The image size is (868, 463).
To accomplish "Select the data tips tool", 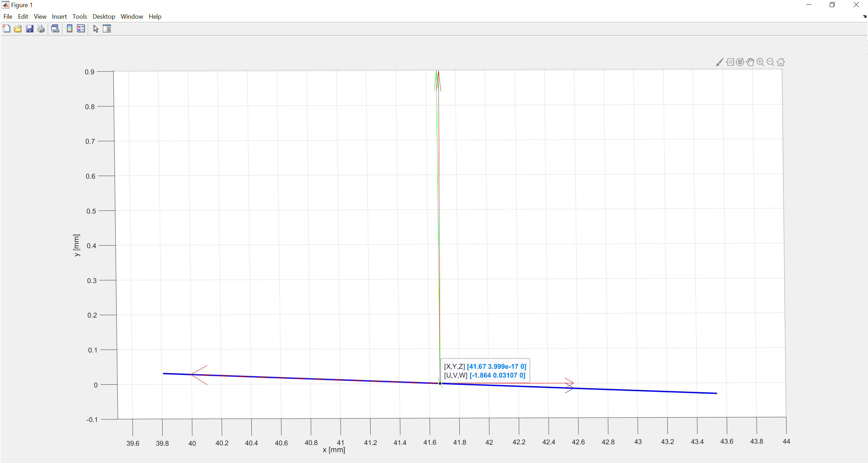I will pos(730,62).
